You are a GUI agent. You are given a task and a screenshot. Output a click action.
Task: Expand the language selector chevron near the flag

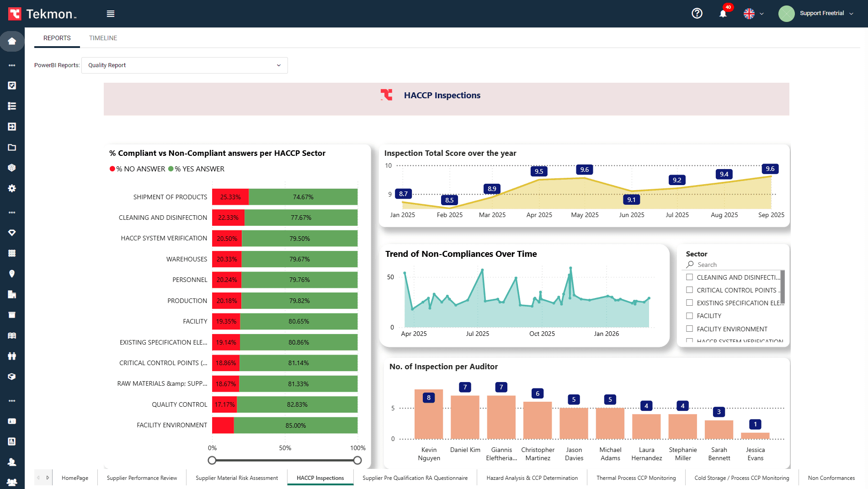coord(761,14)
